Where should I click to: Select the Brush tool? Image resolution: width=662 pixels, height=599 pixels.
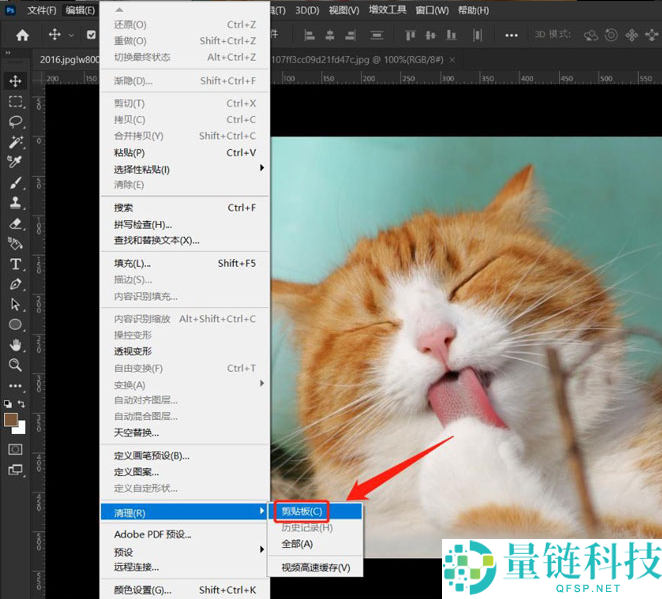coord(15,183)
